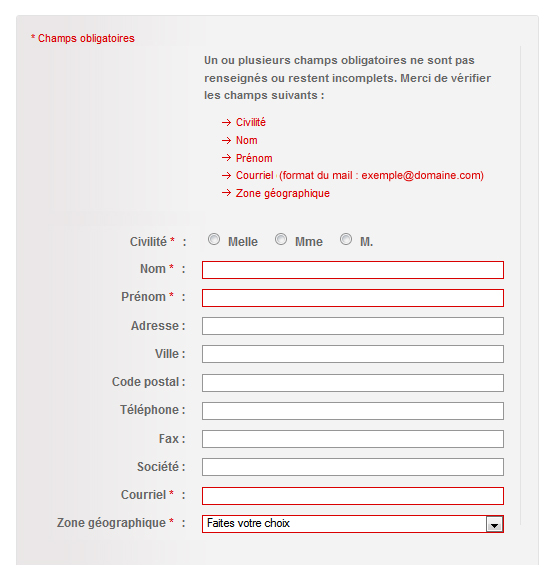
Task: Expand the 'Faites votre choix' combo box
Action: tap(353, 524)
